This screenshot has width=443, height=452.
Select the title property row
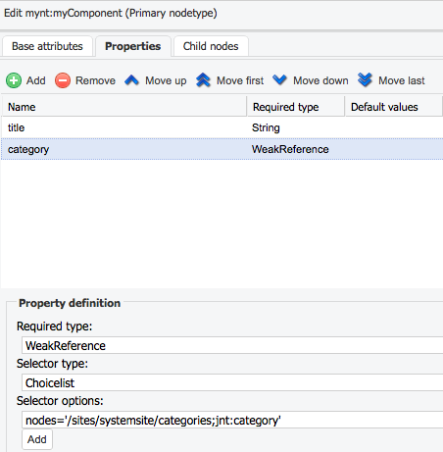pyautogui.click(x=222, y=128)
